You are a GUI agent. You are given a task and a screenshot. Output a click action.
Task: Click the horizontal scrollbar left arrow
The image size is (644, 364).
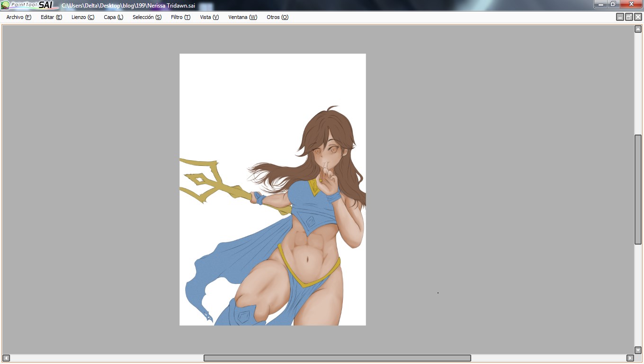coord(6,358)
